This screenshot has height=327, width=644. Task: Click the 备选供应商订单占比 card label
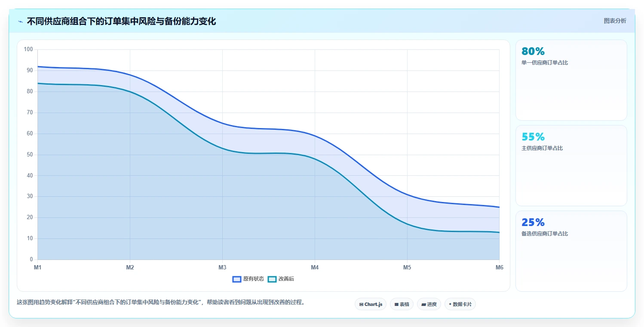click(x=545, y=234)
